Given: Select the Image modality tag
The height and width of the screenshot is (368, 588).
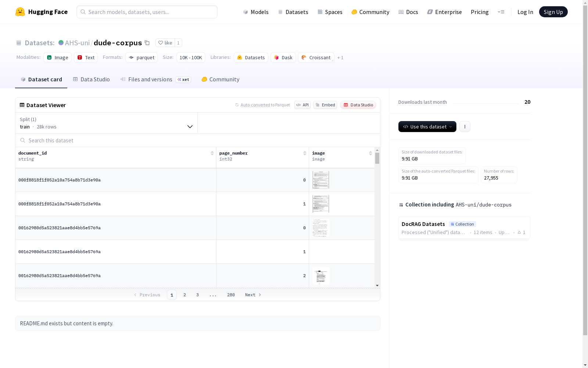Looking at the screenshot, I should coord(57,57).
